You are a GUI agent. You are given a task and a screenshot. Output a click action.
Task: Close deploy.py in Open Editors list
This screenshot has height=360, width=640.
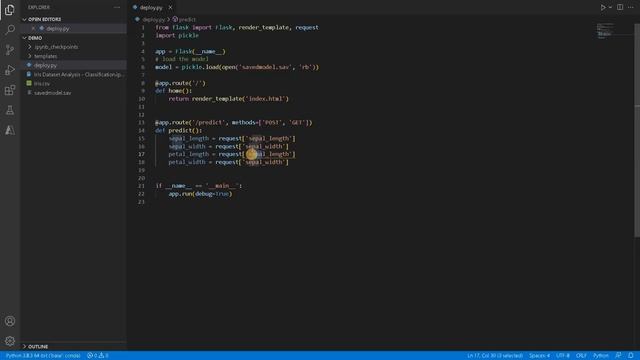[x=33, y=29]
